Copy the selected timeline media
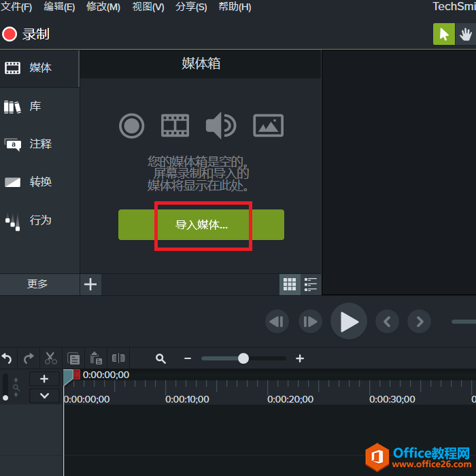The height and width of the screenshot is (476, 476). (73, 358)
